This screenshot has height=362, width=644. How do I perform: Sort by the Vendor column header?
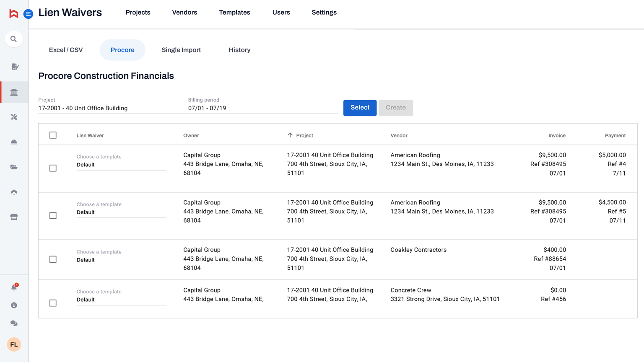click(399, 135)
